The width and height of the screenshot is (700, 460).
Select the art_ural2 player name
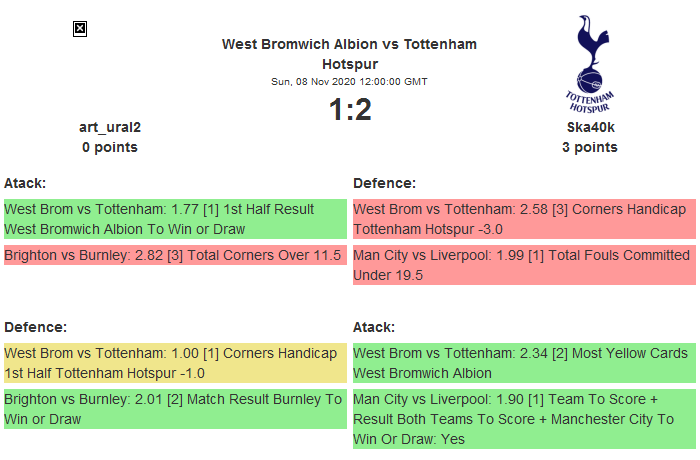110,127
